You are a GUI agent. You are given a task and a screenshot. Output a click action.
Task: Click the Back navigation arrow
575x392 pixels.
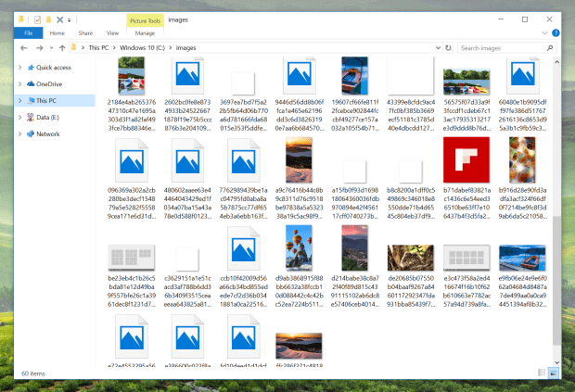click(x=24, y=48)
